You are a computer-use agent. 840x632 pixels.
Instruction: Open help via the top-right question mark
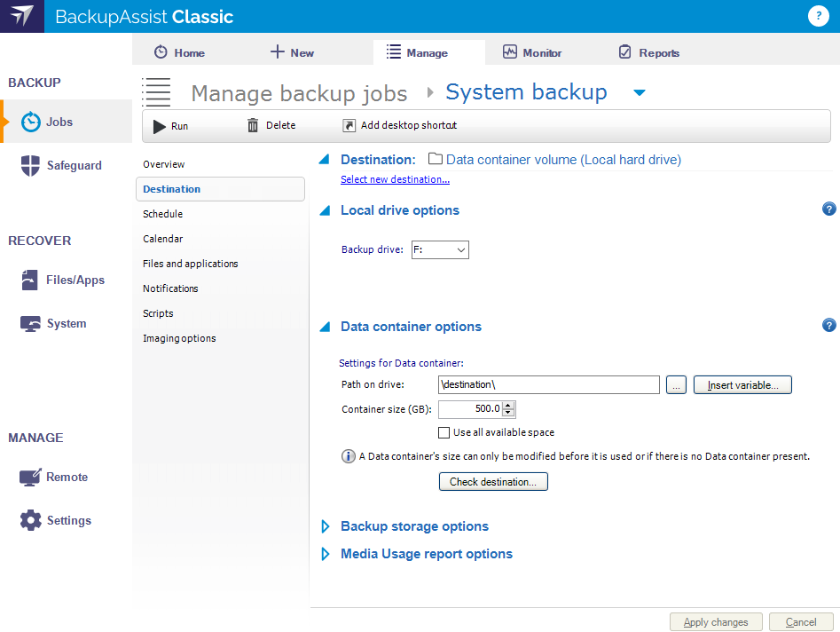coord(818,16)
